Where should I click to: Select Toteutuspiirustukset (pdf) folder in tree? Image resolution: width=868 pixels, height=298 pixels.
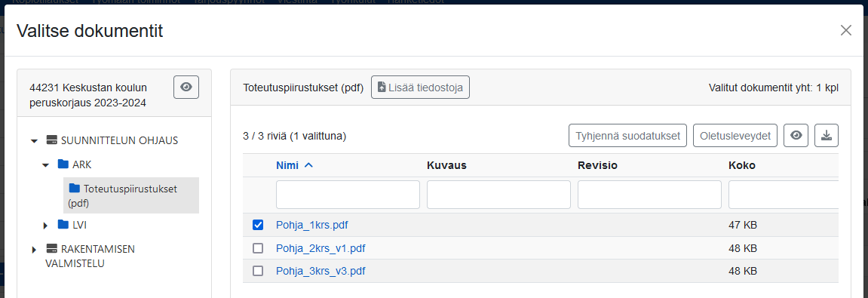pyautogui.click(x=131, y=195)
